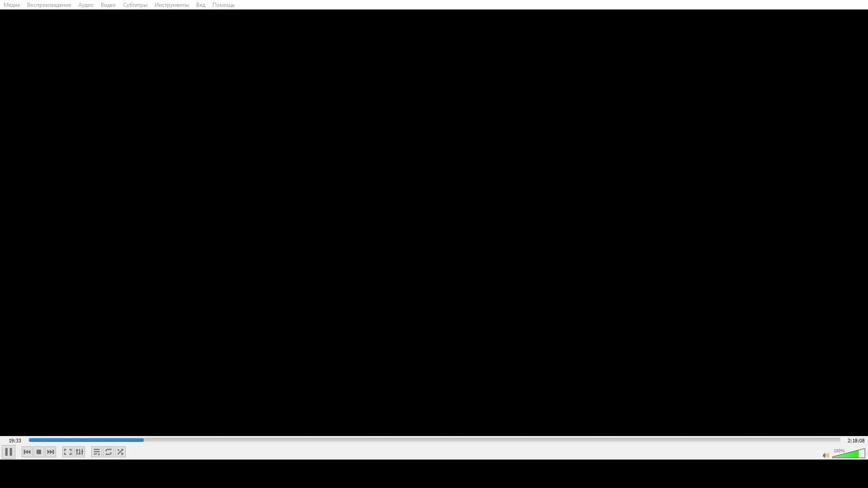868x488 pixels.
Task: Click the pause button to pause playback
Action: (x=9, y=452)
